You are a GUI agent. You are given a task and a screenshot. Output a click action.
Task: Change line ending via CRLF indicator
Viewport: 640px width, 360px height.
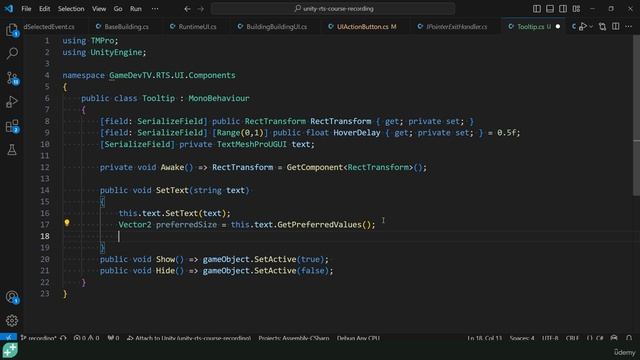click(x=572, y=338)
